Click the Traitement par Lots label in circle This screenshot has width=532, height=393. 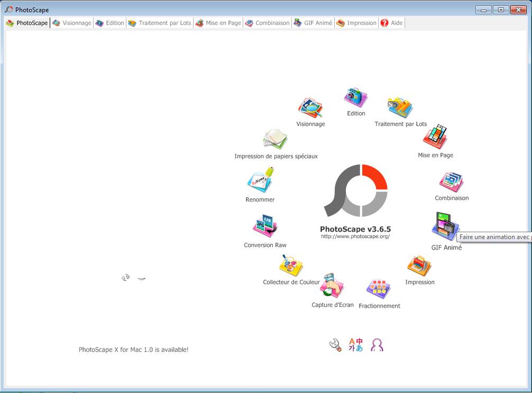[401, 124]
